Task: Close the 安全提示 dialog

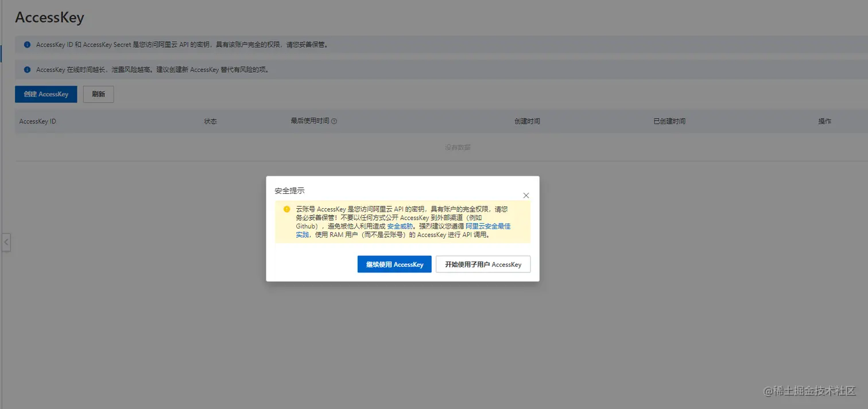Action: (x=526, y=195)
